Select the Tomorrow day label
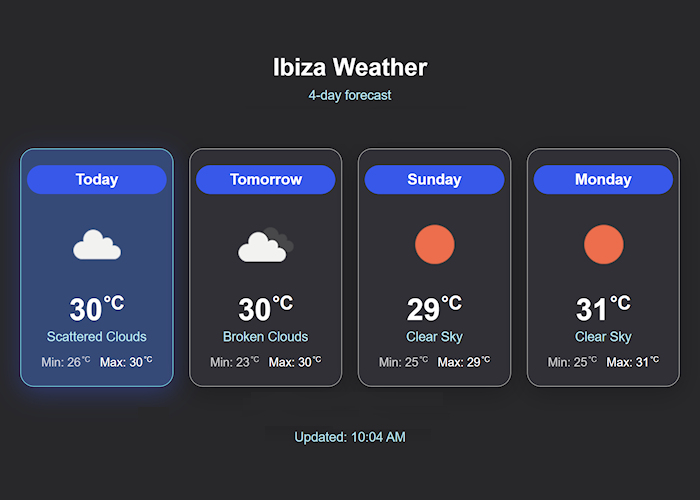 coord(266,179)
